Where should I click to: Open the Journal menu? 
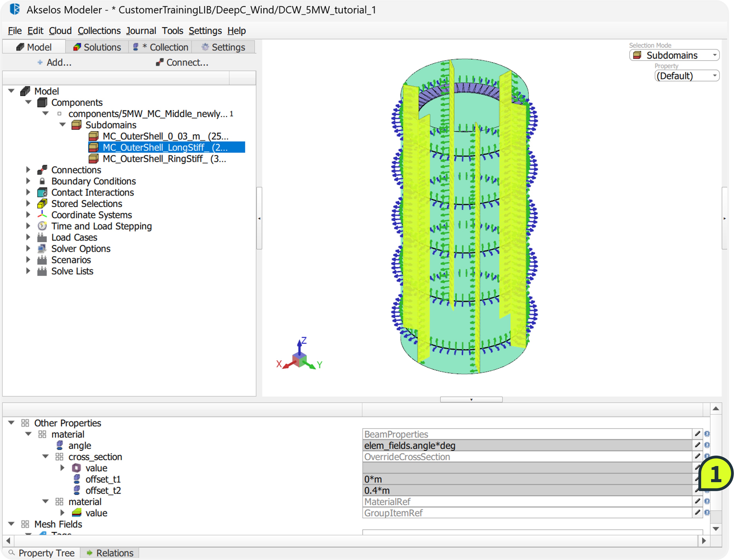click(141, 31)
